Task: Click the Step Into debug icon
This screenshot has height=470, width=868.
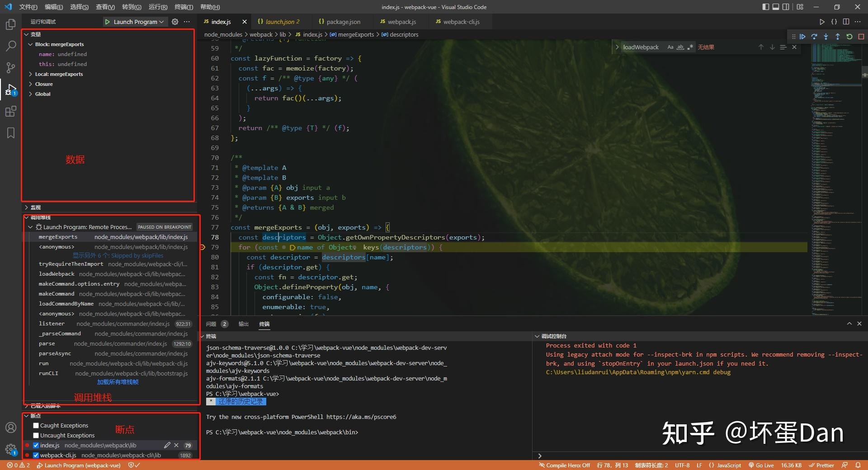Action: click(826, 37)
